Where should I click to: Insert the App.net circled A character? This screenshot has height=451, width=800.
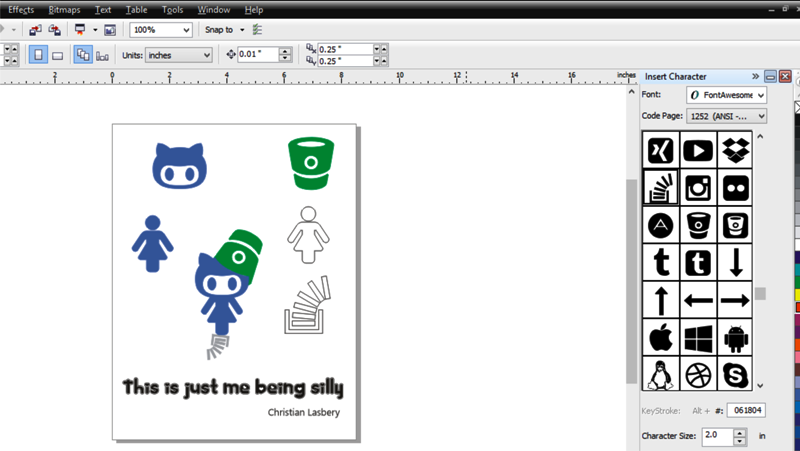click(x=661, y=225)
